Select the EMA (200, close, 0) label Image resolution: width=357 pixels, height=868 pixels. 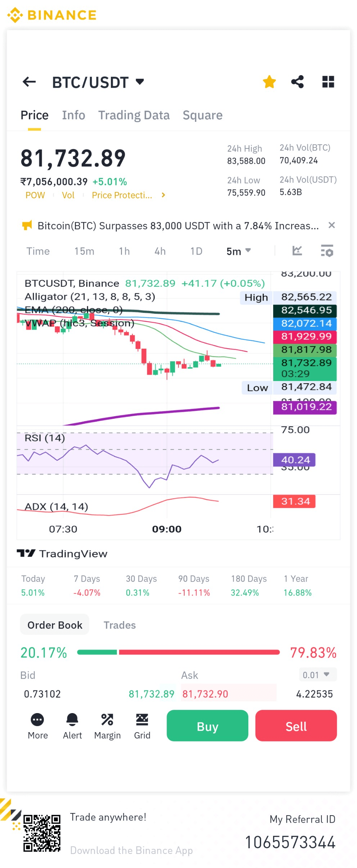click(x=73, y=310)
